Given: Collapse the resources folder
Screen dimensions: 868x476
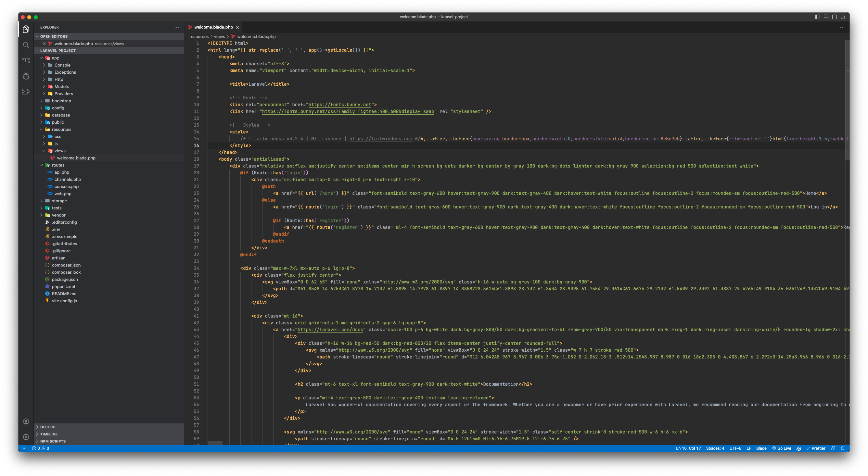Looking at the screenshot, I should [x=61, y=129].
